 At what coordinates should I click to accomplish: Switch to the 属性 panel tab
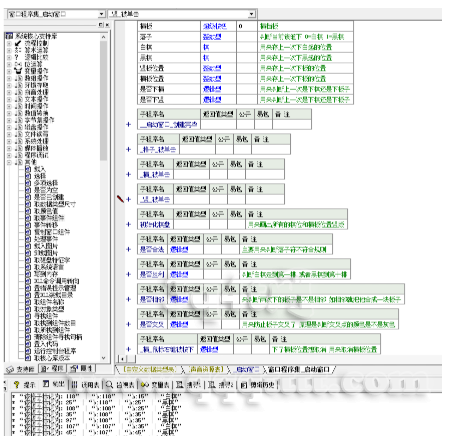tap(81, 369)
